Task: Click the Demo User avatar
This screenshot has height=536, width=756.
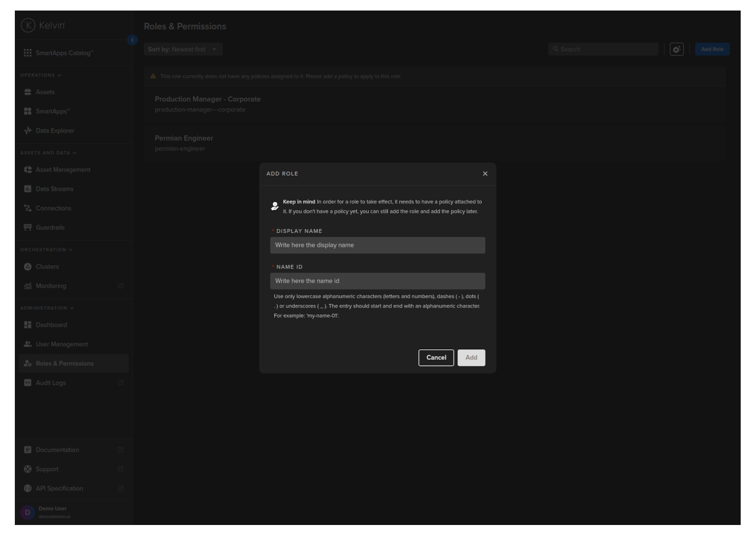Action: (x=27, y=513)
